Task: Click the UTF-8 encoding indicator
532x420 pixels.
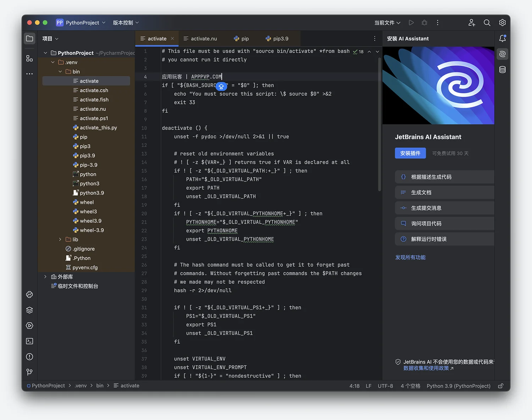Action: click(x=385, y=386)
